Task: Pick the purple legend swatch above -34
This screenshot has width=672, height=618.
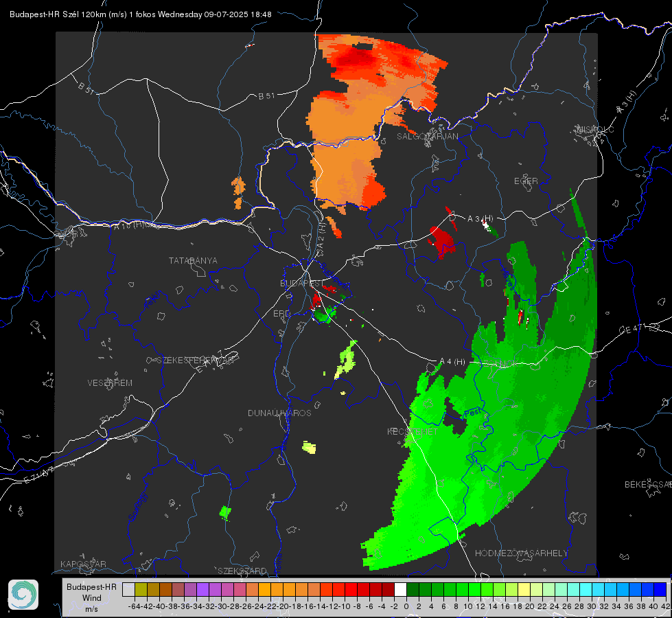Action: 202,589
